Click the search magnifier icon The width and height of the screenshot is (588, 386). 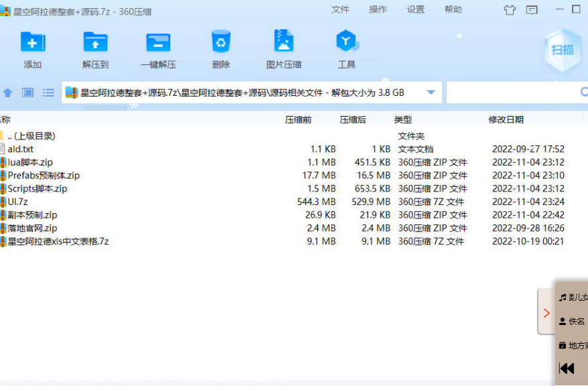584,92
